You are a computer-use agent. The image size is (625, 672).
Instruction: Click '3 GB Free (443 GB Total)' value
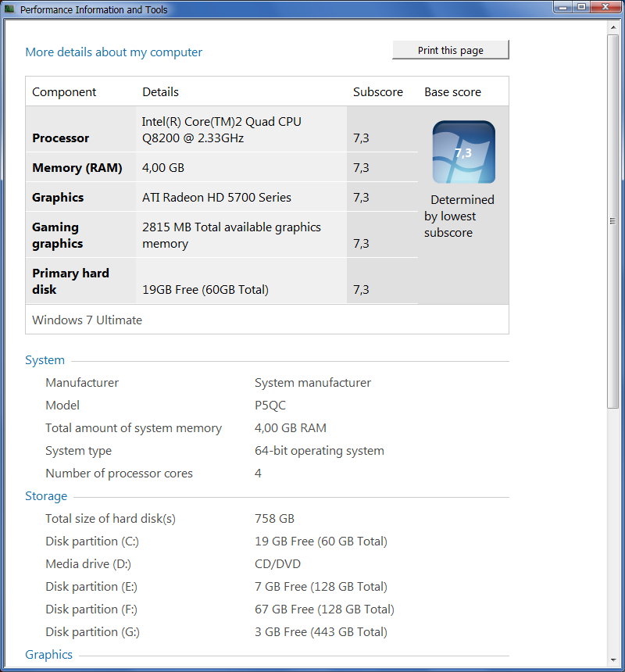(x=321, y=632)
